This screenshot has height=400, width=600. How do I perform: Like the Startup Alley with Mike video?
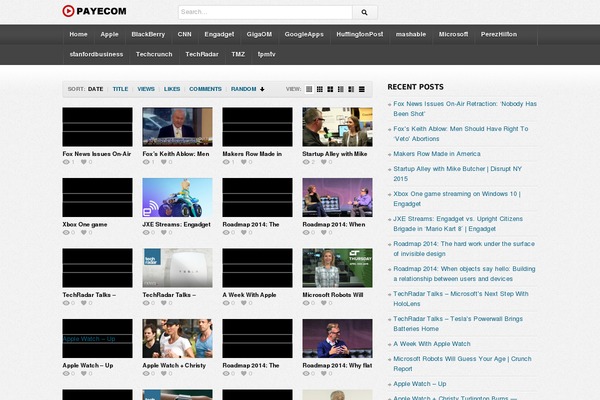323,162
